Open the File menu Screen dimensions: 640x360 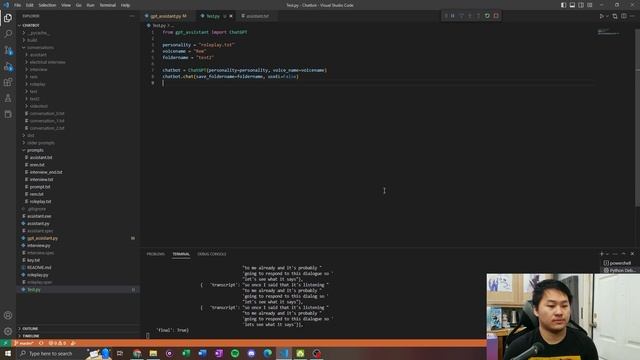(17, 5)
